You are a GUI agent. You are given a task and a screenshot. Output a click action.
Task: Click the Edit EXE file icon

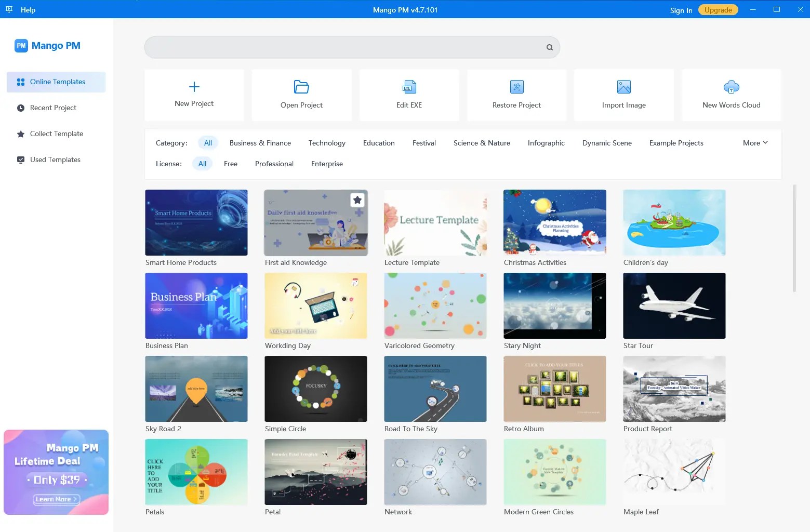pyautogui.click(x=409, y=87)
